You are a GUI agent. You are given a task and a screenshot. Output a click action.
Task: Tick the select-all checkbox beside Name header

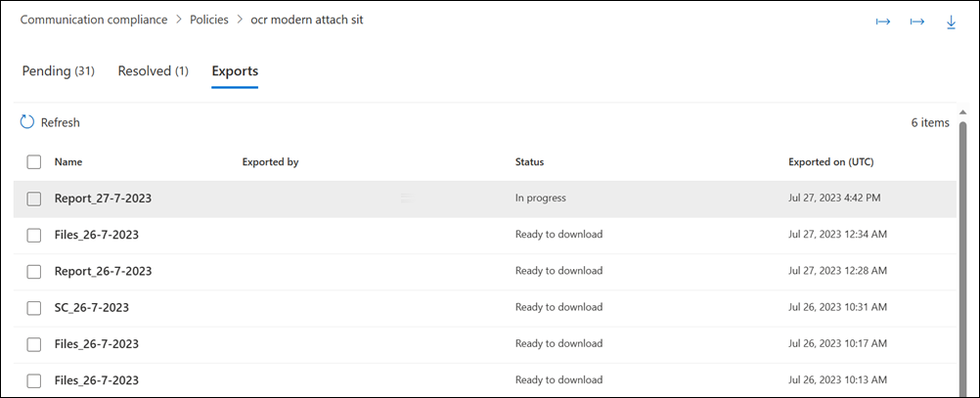point(34,161)
